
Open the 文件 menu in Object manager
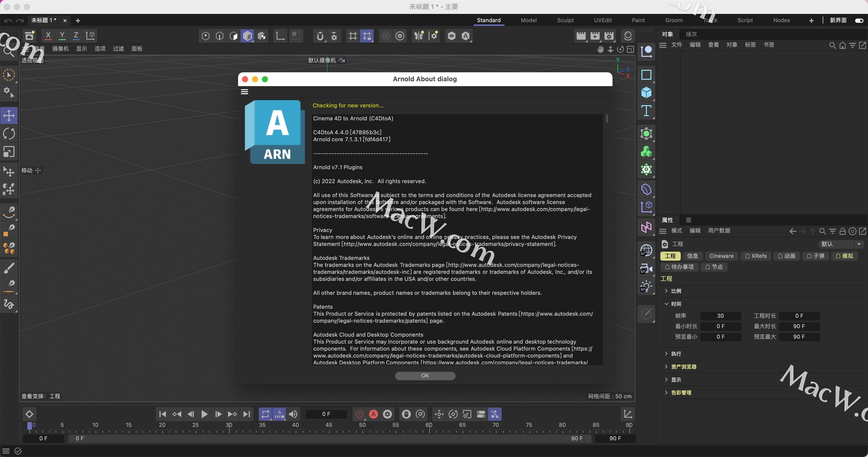677,45
